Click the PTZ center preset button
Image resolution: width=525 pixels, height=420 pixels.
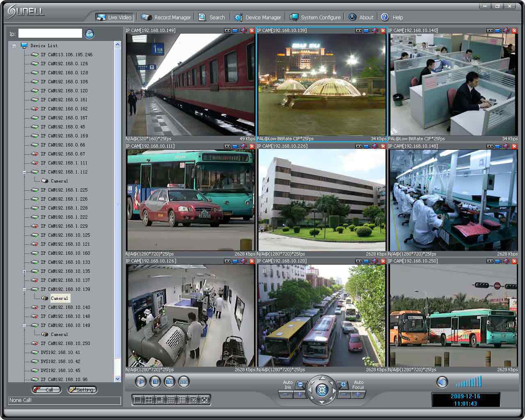(x=322, y=390)
